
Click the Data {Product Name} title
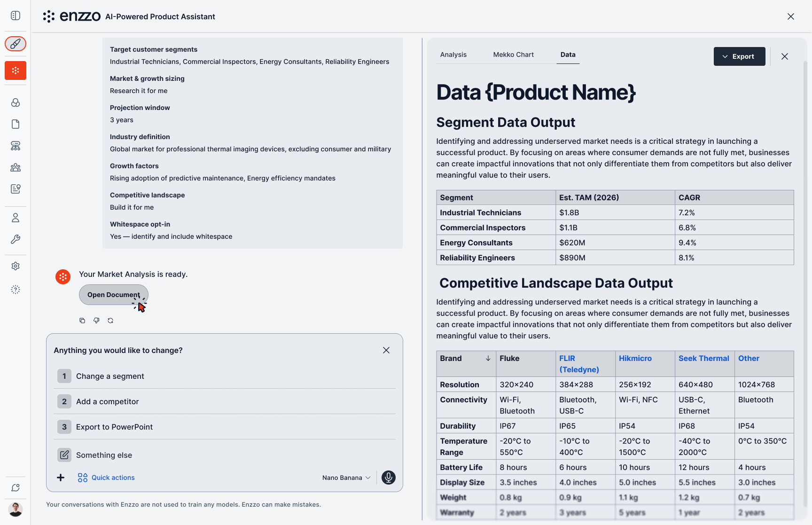[x=536, y=92]
